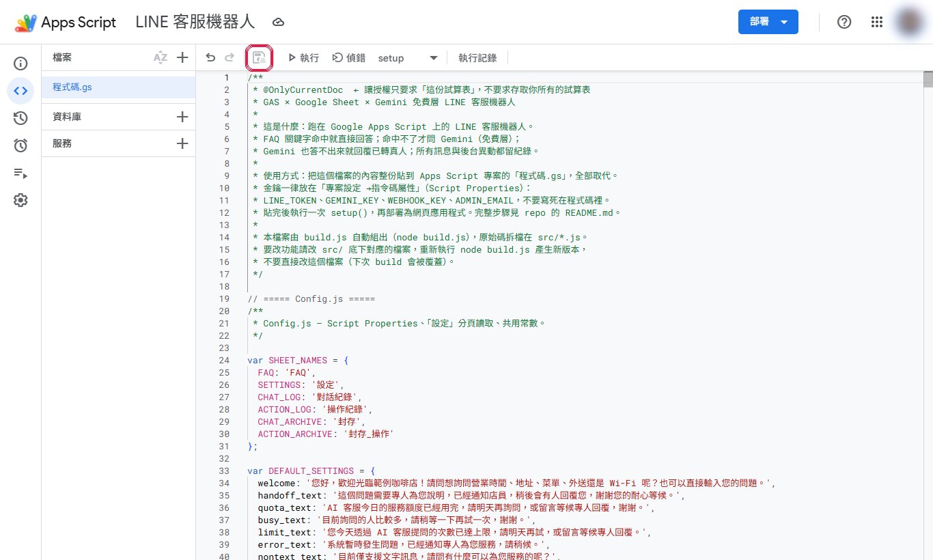Go to the project overview info icon
Image resolution: width=933 pixels, height=560 pixels.
tap(20, 64)
